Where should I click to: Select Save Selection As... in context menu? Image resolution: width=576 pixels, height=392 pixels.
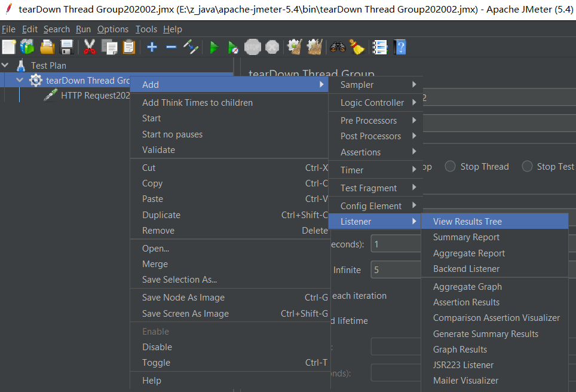tap(229, 280)
